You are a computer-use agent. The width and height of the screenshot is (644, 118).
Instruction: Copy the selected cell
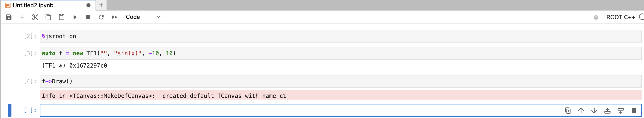(48, 17)
